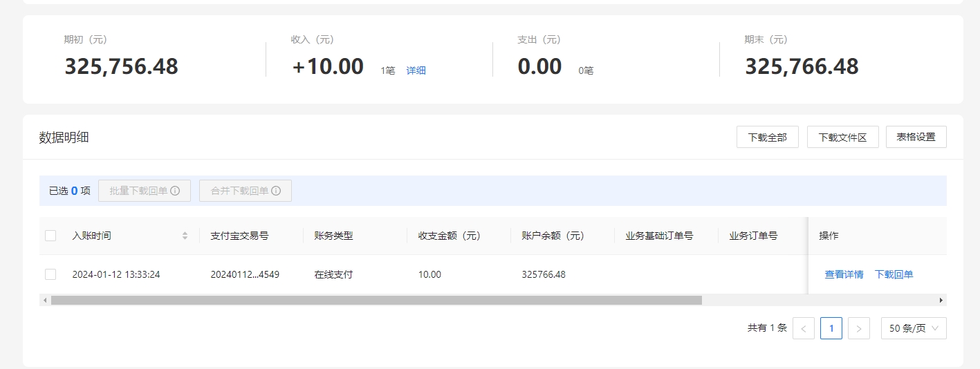Check the row 2024-01-12 13:33:24 checkbox
The height and width of the screenshot is (369, 980).
pos(50,274)
